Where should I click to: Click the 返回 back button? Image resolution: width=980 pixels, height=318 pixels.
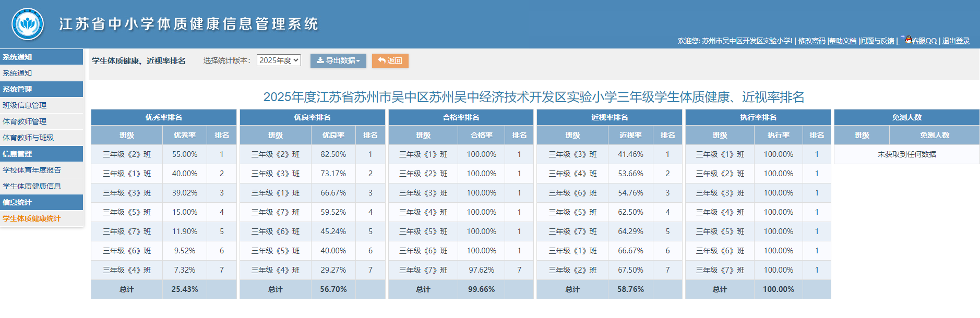pyautogui.click(x=390, y=61)
